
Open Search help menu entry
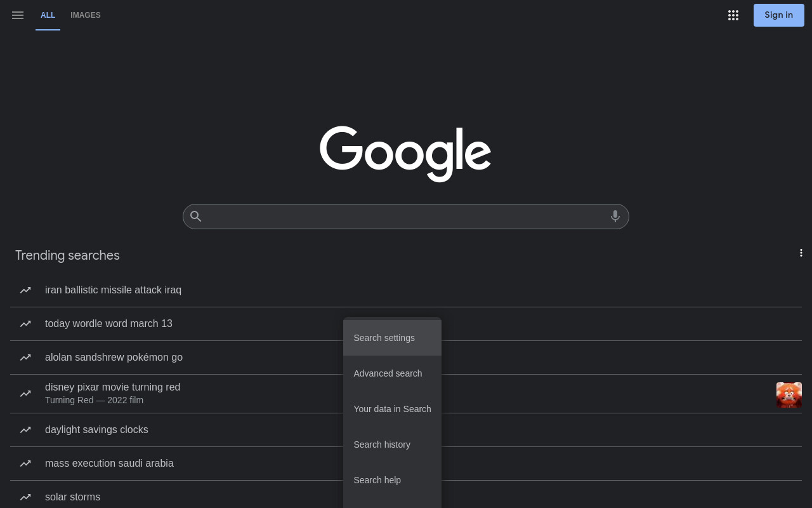pos(392,480)
